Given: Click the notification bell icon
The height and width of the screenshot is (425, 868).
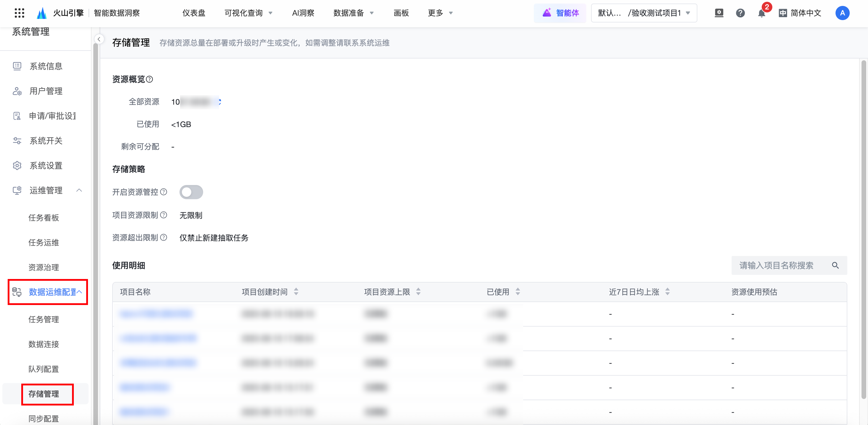Looking at the screenshot, I should tap(761, 13).
